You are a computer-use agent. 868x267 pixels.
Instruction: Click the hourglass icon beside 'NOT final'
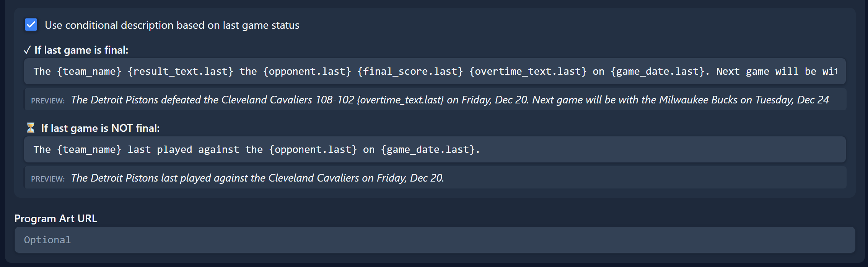tap(31, 128)
